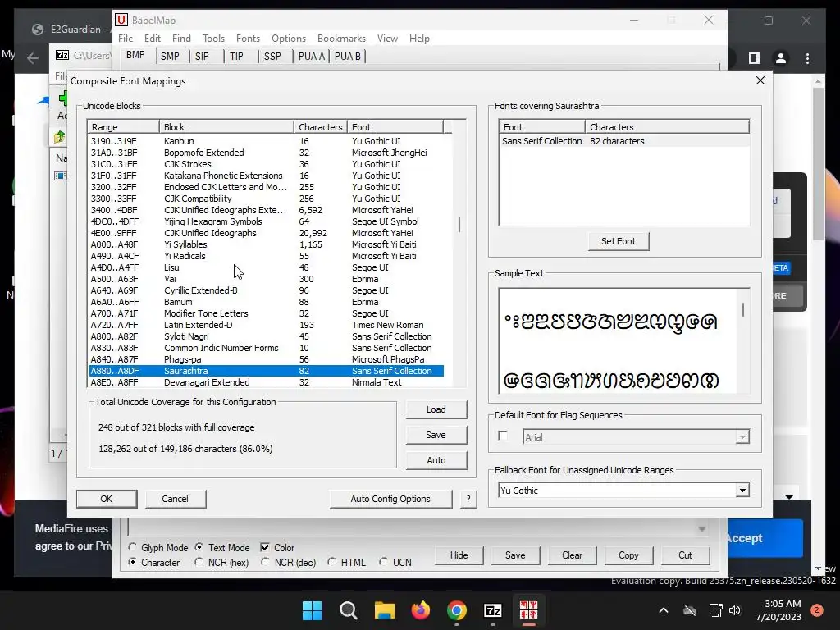Select Glyph Mode radio button
Viewport: 840px width, 630px height.
pyautogui.click(x=132, y=547)
